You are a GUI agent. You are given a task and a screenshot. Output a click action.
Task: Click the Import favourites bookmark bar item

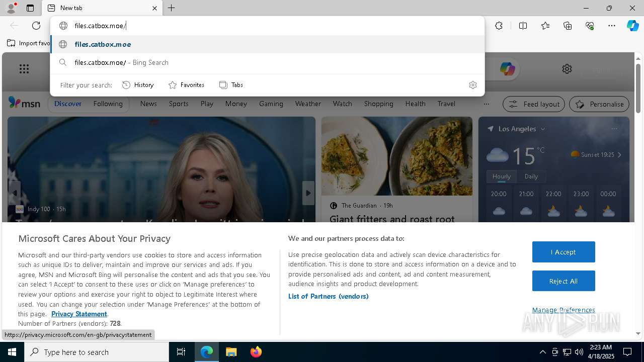pos(29,43)
